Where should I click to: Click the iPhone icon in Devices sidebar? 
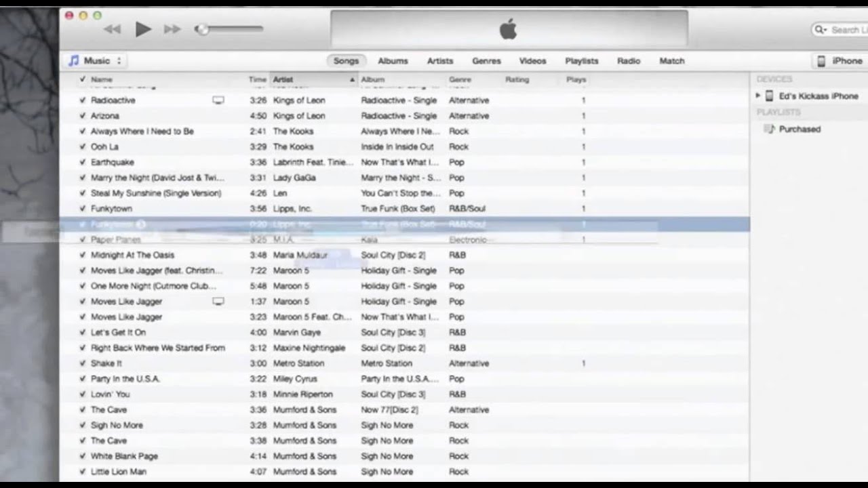770,96
